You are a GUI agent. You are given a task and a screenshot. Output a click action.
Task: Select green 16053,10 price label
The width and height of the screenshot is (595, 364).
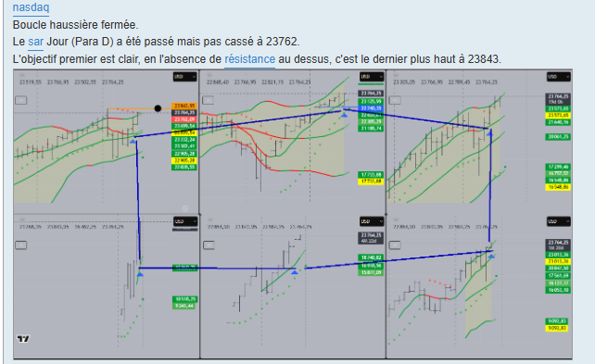point(558,290)
